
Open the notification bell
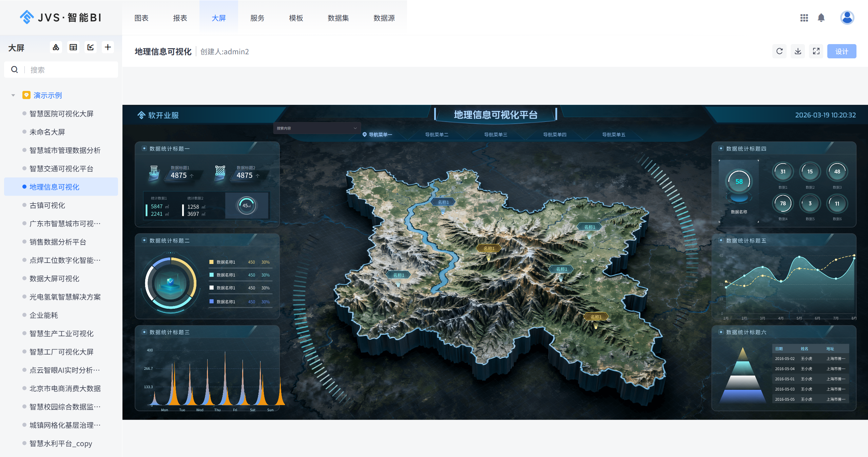tap(821, 18)
